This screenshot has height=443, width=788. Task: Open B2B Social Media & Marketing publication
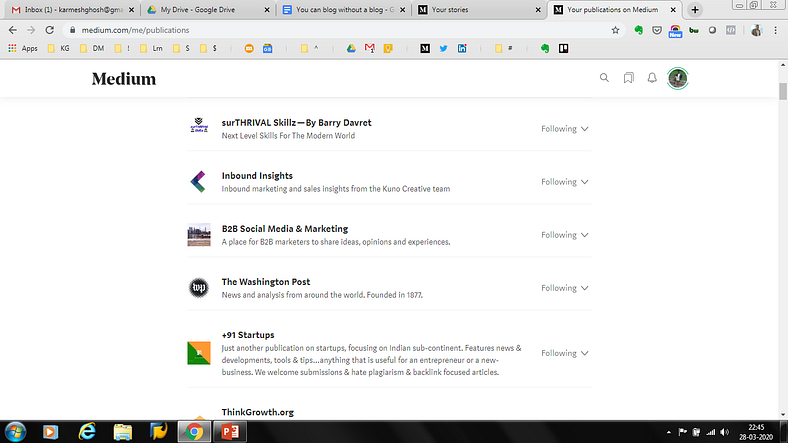pyautogui.click(x=285, y=229)
